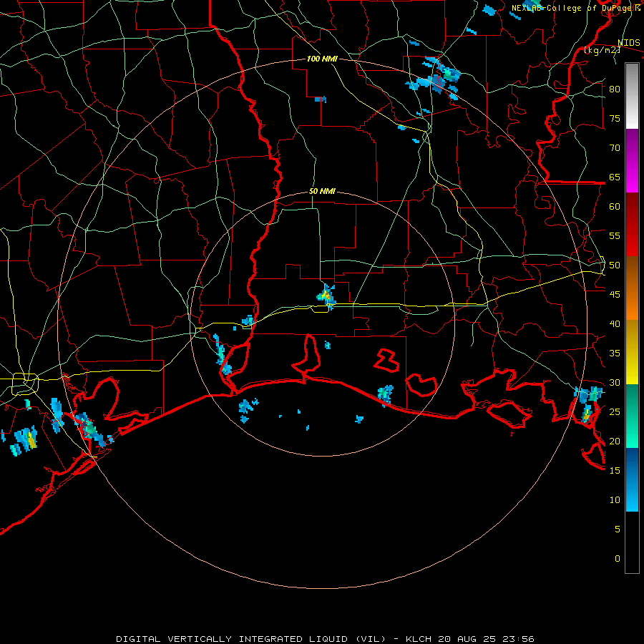Click the "50 NMI" range ring label
644x644 pixels.
click(x=322, y=191)
